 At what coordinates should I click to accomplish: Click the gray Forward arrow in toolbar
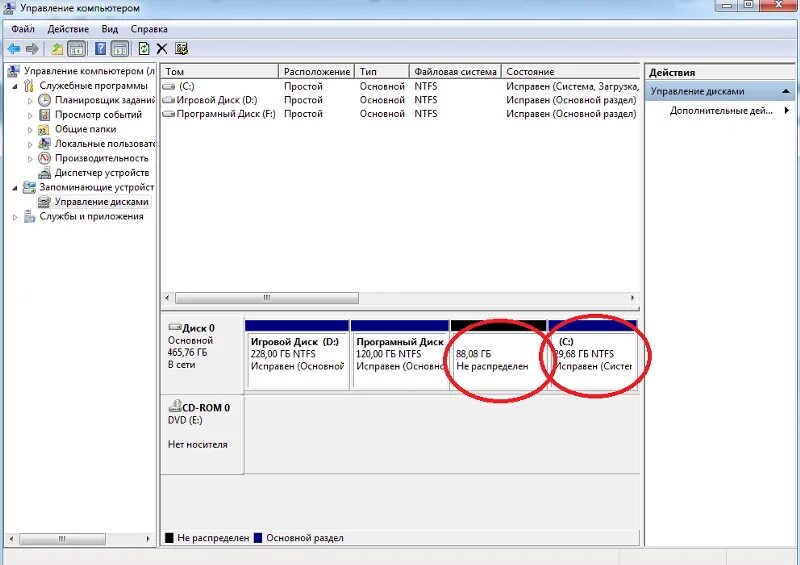32,49
